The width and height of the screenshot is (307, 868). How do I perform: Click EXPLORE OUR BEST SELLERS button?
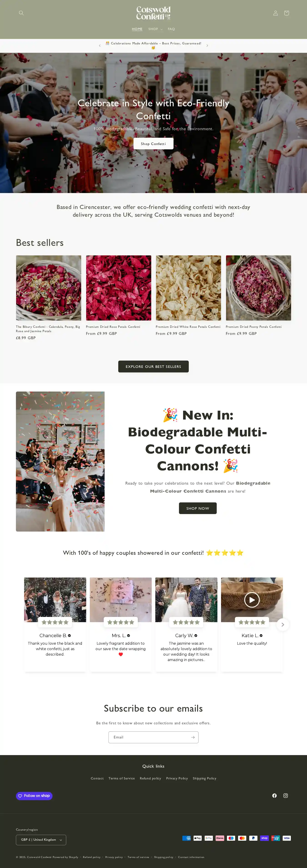[153, 367]
